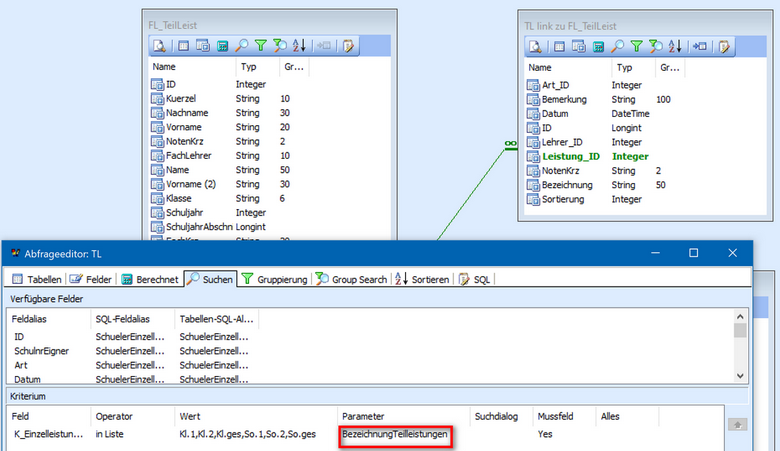Viewport: 780px width, 451px height.
Task: Click the Parameter value BezeichnungTeilleistungen
Action: 396,436
